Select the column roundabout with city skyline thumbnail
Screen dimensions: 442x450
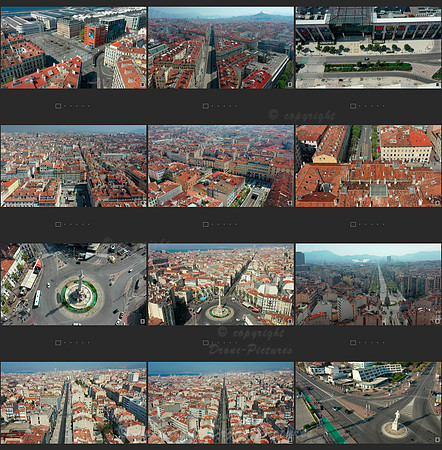click(x=221, y=284)
